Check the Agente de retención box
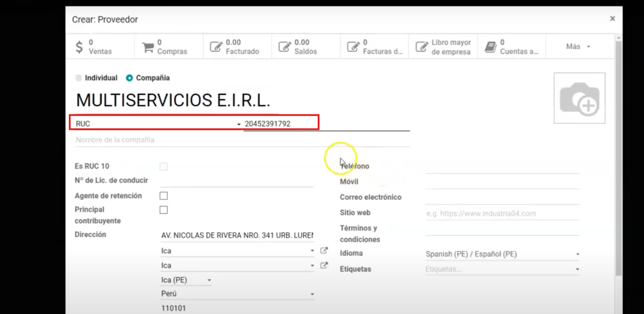 (x=164, y=195)
